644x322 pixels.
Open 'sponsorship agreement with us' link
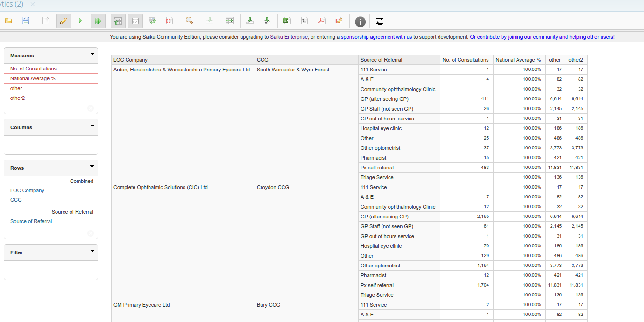pos(376,37)
